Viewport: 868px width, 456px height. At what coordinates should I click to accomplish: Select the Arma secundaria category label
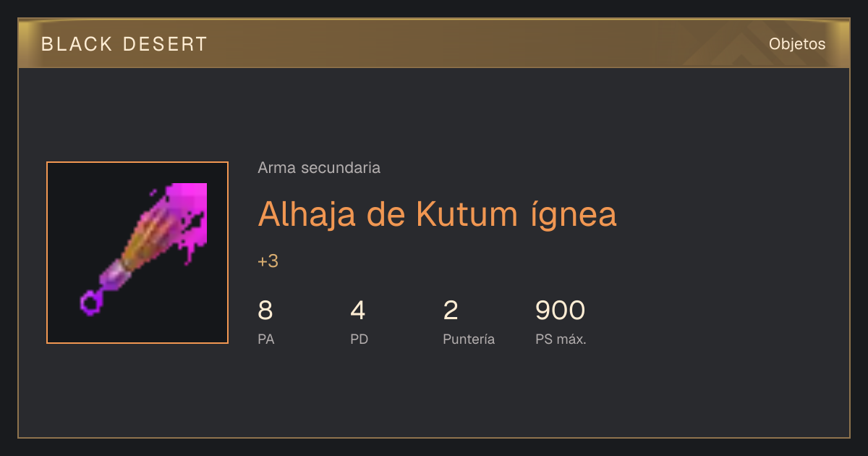[x=319, y=168]
